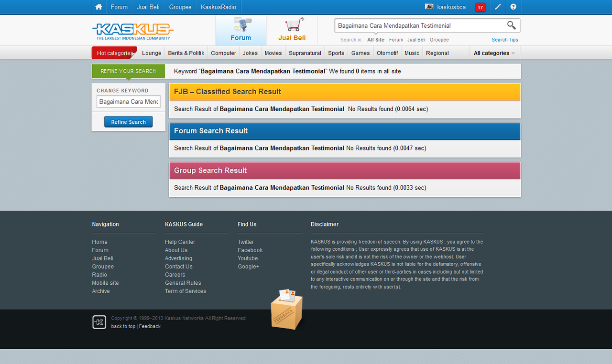Viewport: 612px width, 364px height.
Task: Restrict search to Forum scope
Action: pos(396,40)
